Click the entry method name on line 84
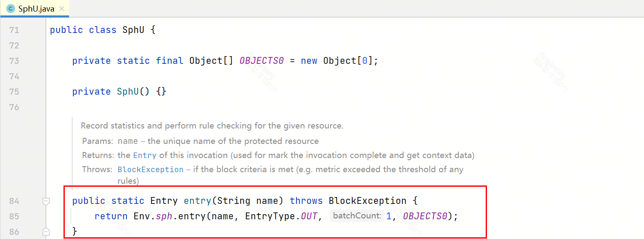This screenshot has height=239, width=644. coord(198,201)
